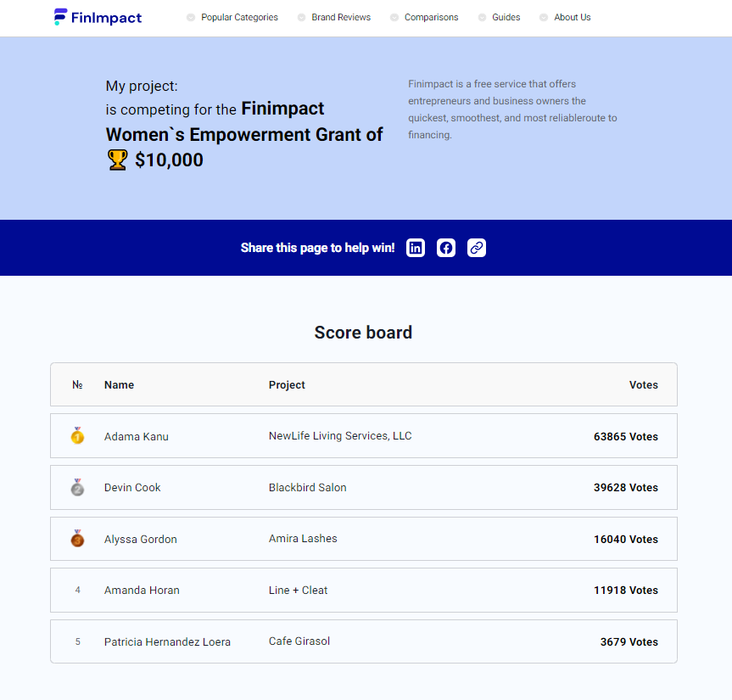Screen dimensions: 732x700
Task: Click the project NewLife Living Services, LLC
Action: 340,435
